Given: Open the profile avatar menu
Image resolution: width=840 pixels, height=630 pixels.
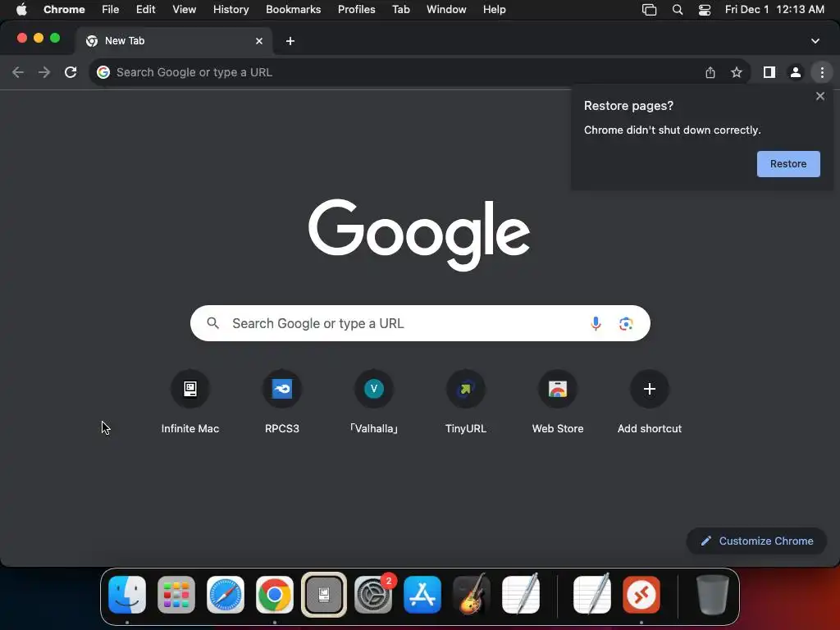Looking at the screenshot, I should coord(796,72).
